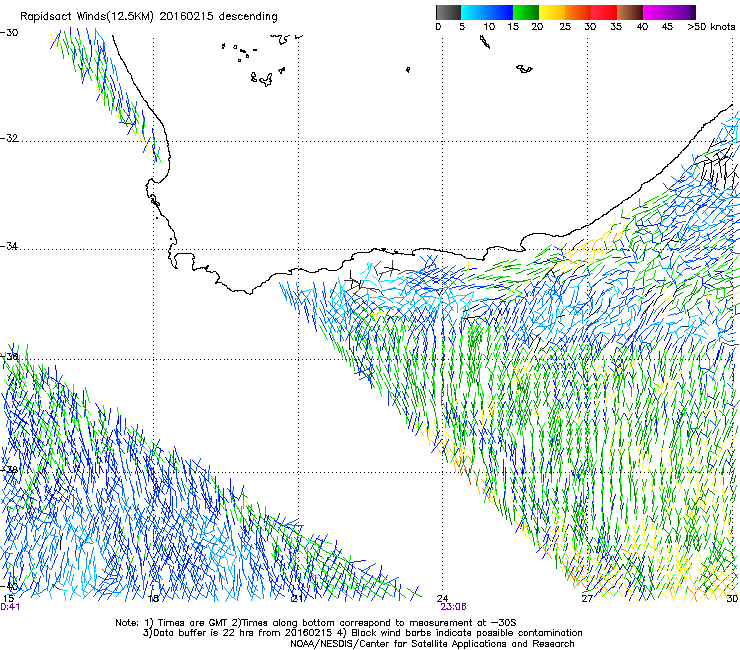
Task: Click the '27' longitude axis label
Action: [x=587, y=599]
